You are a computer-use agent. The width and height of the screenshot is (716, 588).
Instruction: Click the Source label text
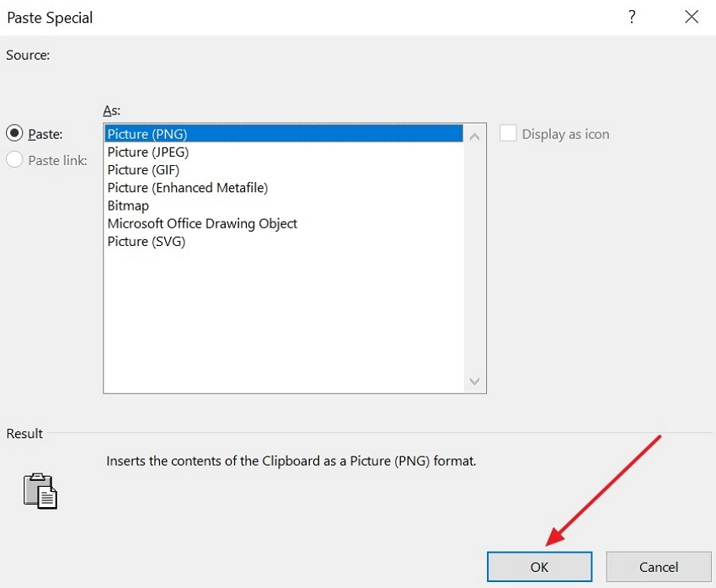28,55
